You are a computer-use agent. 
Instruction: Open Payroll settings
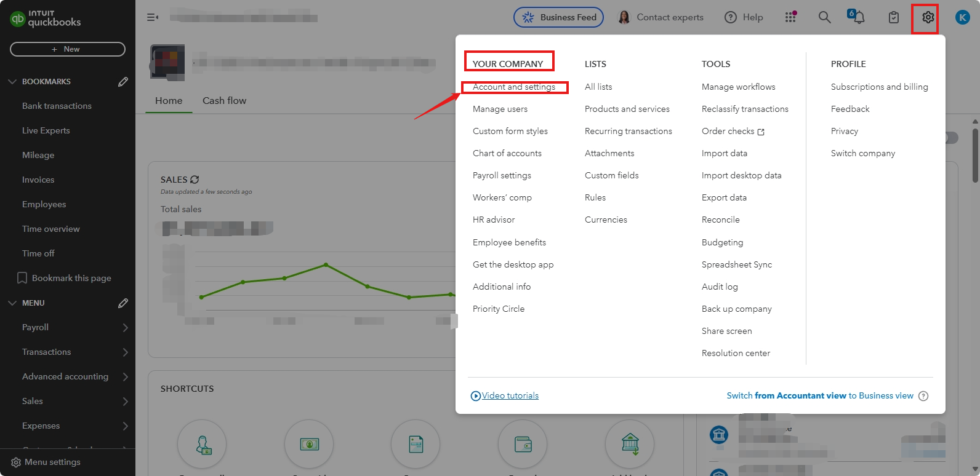(x=502, y=176)
